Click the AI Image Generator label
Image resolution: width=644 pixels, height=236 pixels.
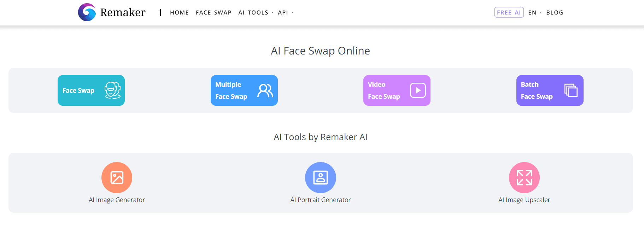pyautogui.click(x=117, y=200)
